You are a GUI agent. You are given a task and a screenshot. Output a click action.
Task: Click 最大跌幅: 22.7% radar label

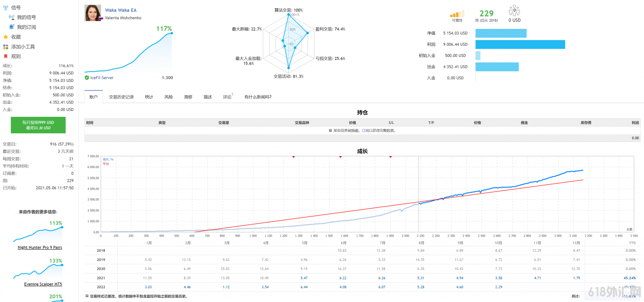click(247, 29)
